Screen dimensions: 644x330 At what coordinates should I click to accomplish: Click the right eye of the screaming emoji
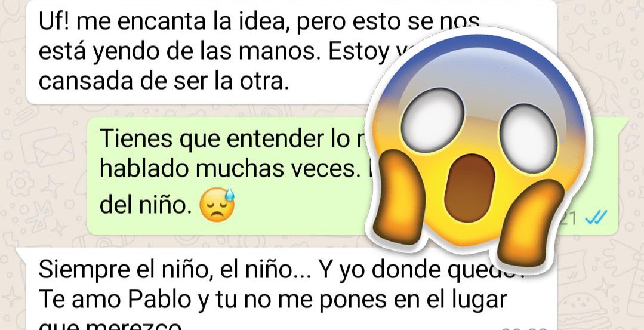click(x=528, y=137)
